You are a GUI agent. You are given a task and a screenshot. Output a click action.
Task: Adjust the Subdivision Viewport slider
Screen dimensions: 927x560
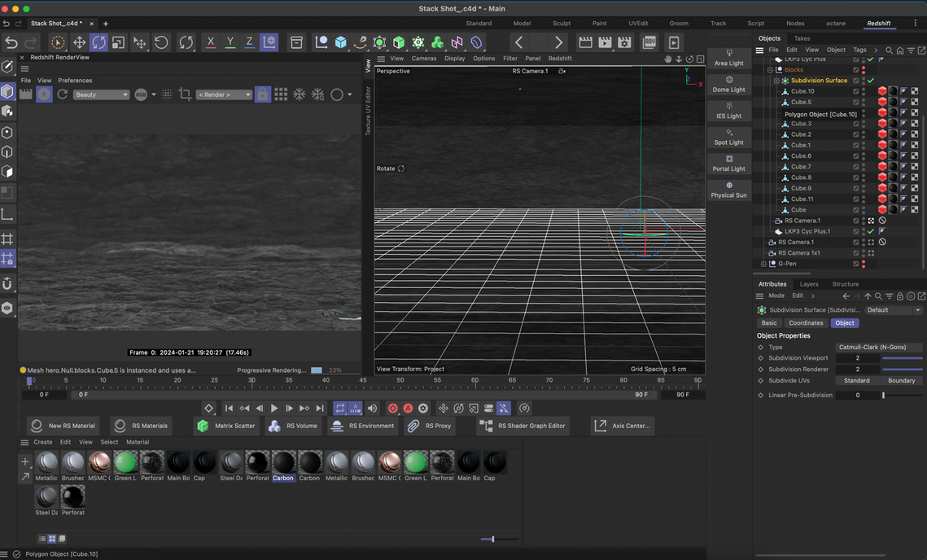(902, 358)
